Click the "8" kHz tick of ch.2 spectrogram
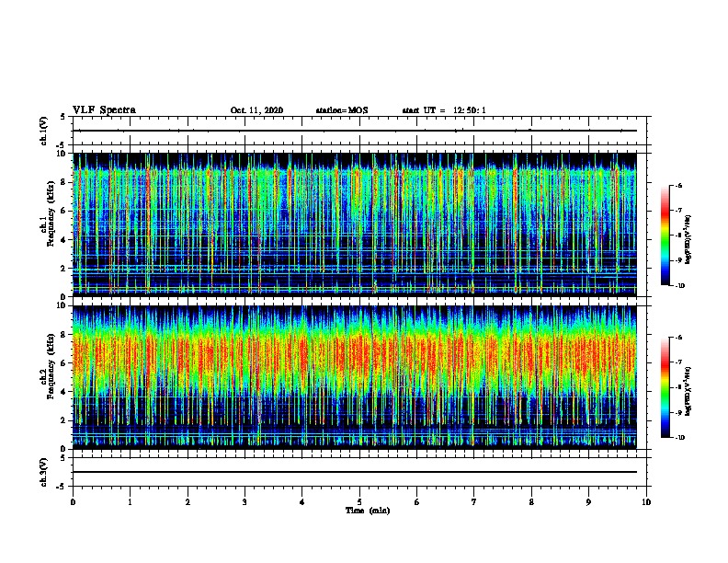Image resolution: width=728 pixels, height=563 pixels. click(64, 335)
